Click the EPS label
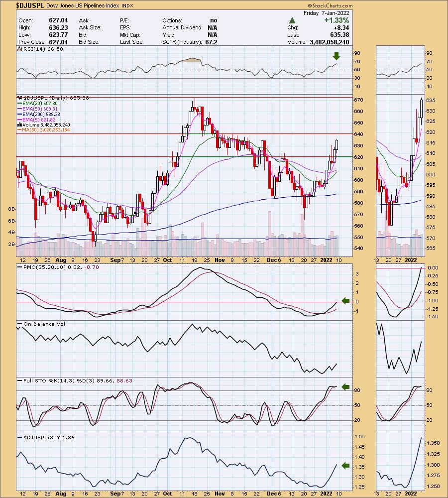Screen dimensions: 448x498 [x=125, y=27]
